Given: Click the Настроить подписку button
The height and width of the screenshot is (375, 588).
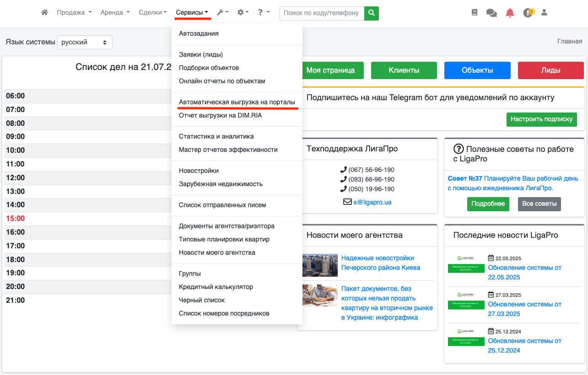Looking at the screenshot, I should (541, 119).
